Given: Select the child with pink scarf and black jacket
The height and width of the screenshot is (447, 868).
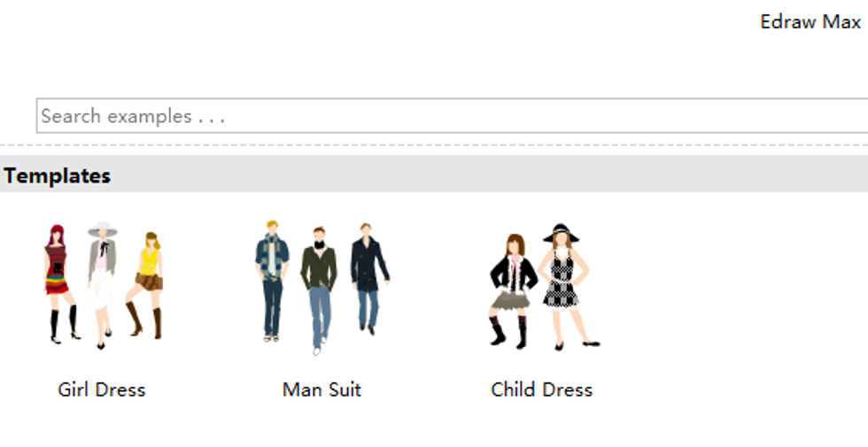Looking at the screenshot, I should click(512, 291).
